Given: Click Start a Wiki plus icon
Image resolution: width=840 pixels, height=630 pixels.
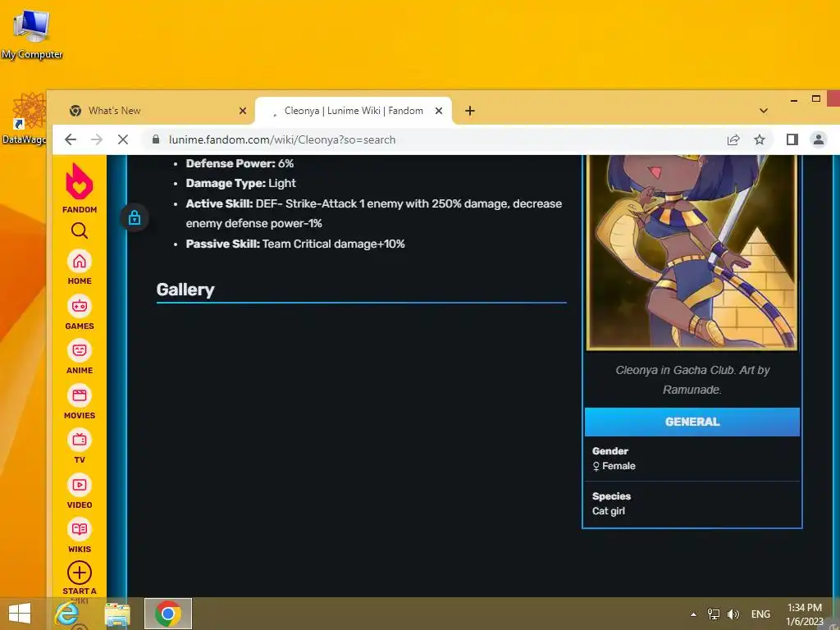Looking at the screenshot, I should coord(80,573).
